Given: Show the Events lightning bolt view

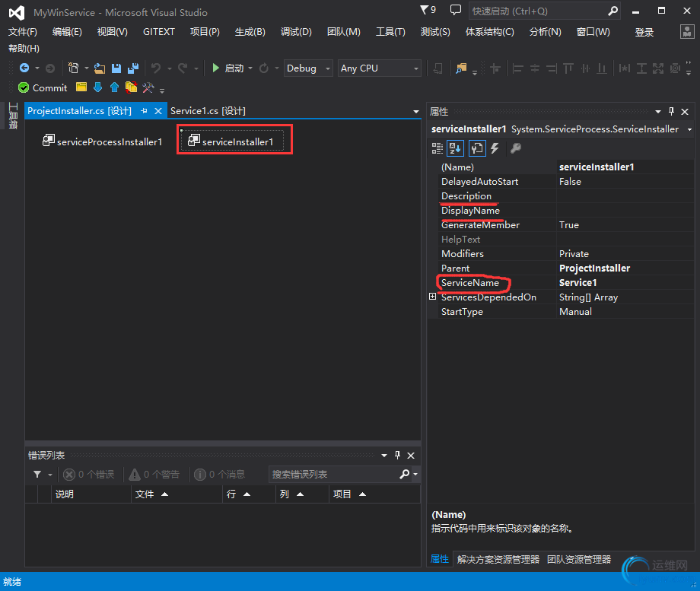Looking at the screenshot, I should pos(495,148).
